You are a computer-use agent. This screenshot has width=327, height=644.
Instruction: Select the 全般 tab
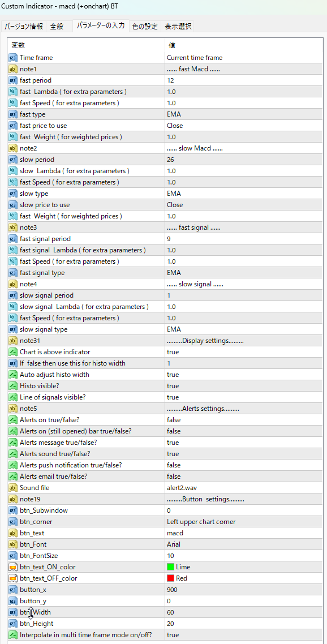57,27
